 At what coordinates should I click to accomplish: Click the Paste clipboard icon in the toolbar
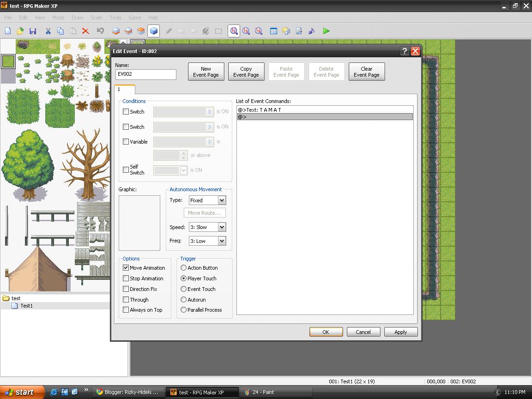73,31
